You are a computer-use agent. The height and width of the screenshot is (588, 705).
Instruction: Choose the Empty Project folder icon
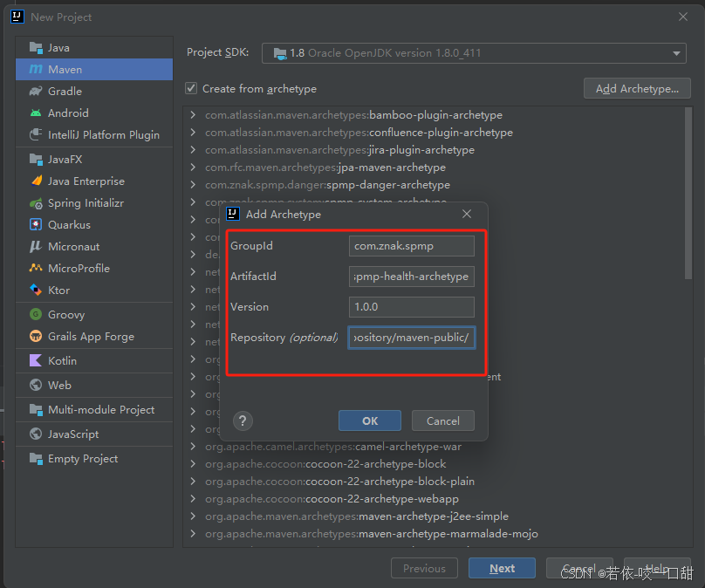[x=36, y=459]
